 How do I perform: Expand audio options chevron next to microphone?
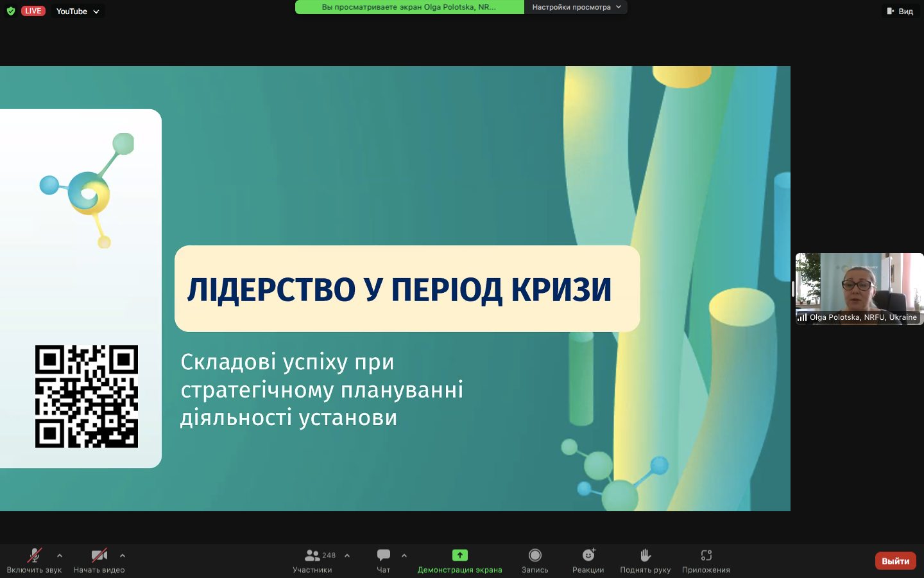[x=60, y=556]
